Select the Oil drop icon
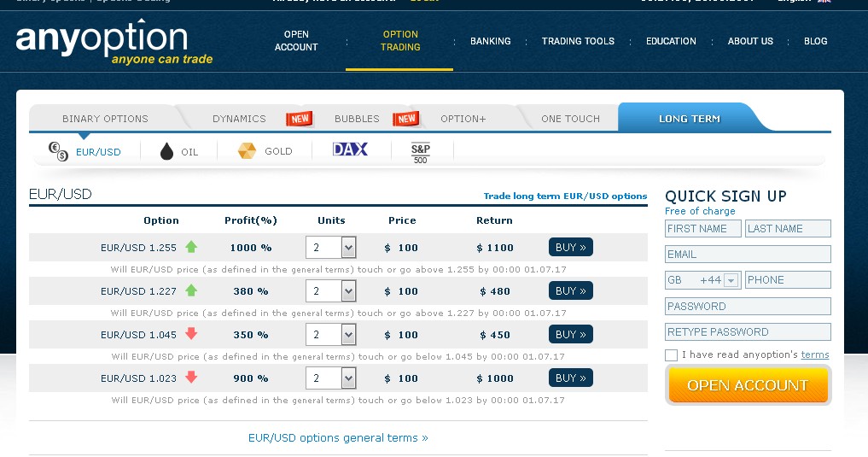Screen dimensions: 868x457 tap(166, 151)
